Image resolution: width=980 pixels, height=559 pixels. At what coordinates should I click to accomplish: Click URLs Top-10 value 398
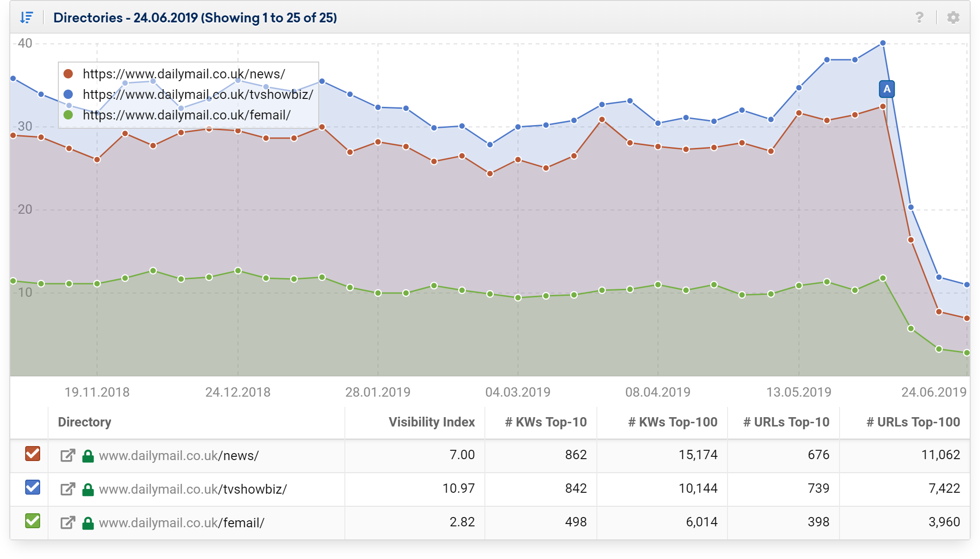[x=819, y=522]
